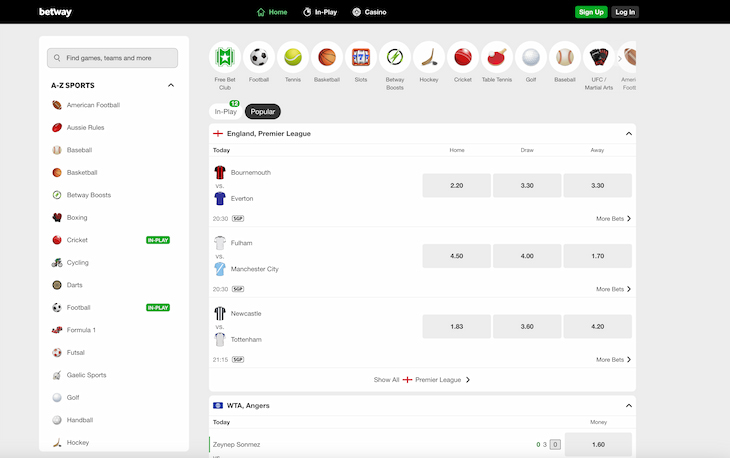Open Cricket from the top carousel
Image resolution: width=730 pixels, height=458 pixels.
463,57
